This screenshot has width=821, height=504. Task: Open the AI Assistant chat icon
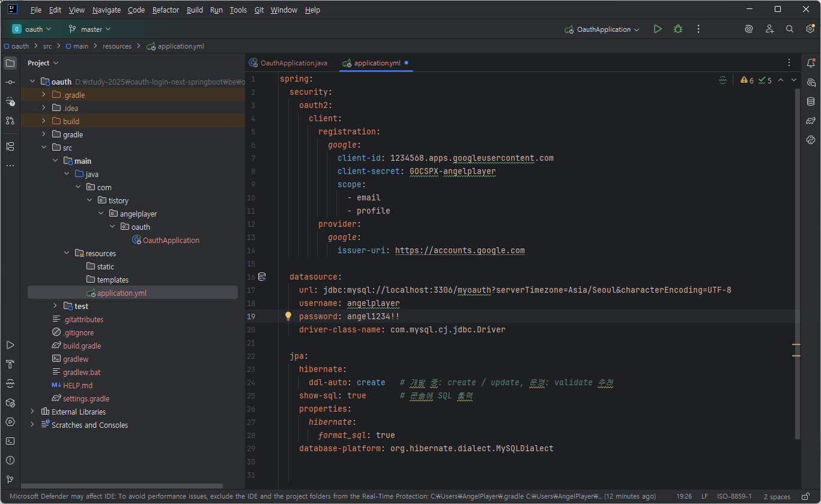pyautogui.click(x=811, y=82)
